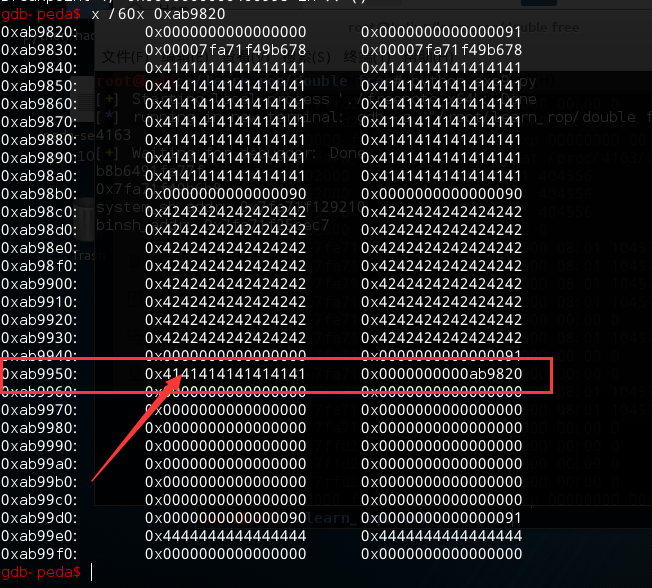Click the 0xab98b0 address label
Viewport: 652px width, 588px height.
point(39,193)
